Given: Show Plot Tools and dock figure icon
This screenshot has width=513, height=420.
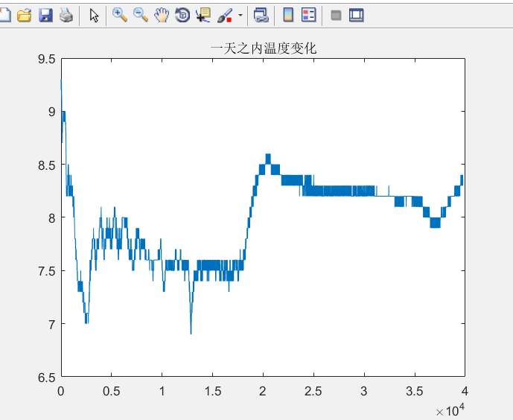Looking at the screenshot, I should (x=357, y=15).
